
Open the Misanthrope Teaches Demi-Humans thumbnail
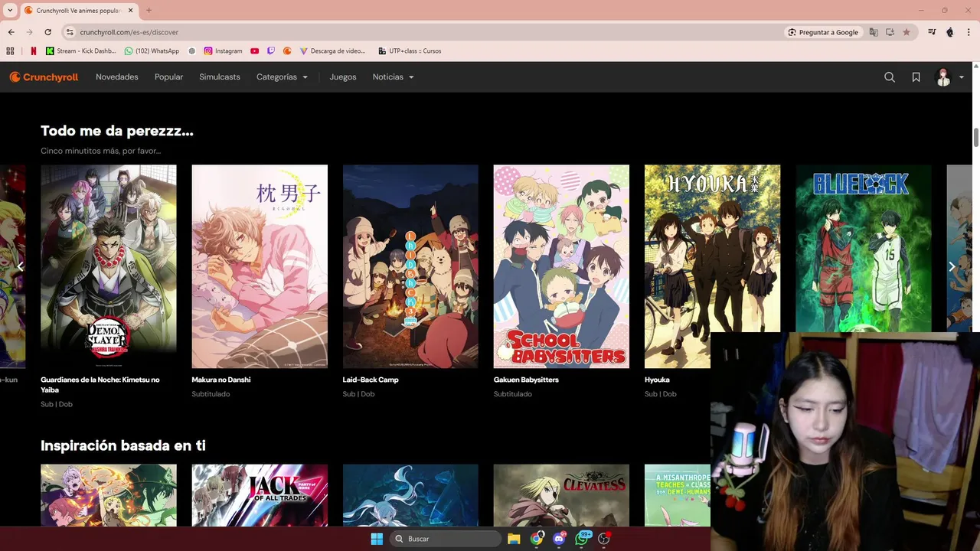click(x=678, y=495)
